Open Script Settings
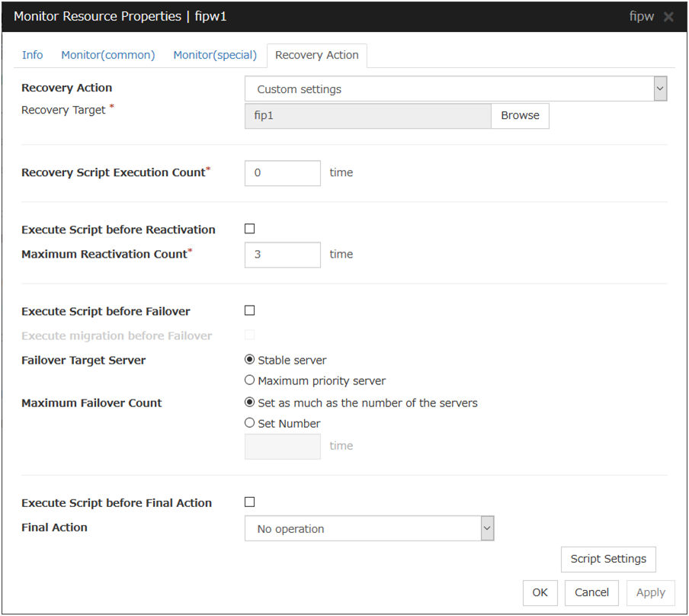The image size is (689, 616). (x=607, y=559)
